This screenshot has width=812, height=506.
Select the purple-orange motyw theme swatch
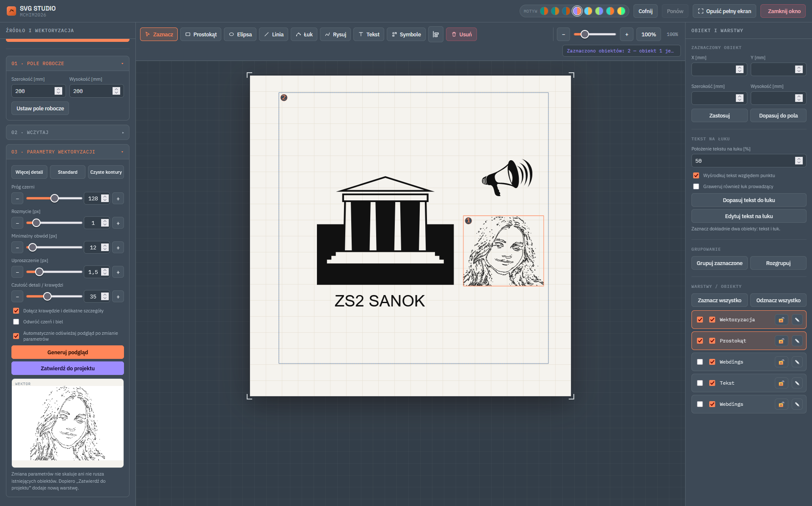(577, 11)
